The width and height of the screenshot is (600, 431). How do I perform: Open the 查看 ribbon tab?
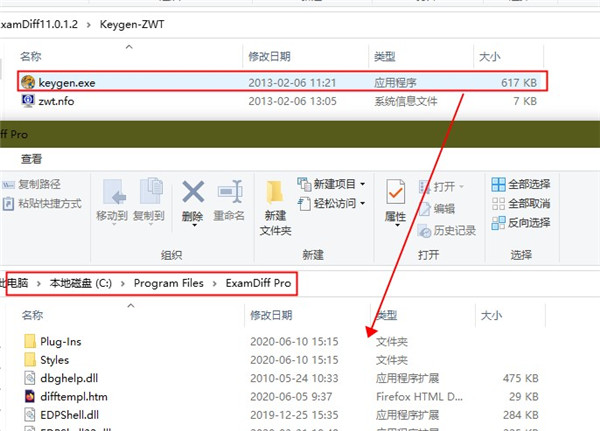tap(31, 159)
